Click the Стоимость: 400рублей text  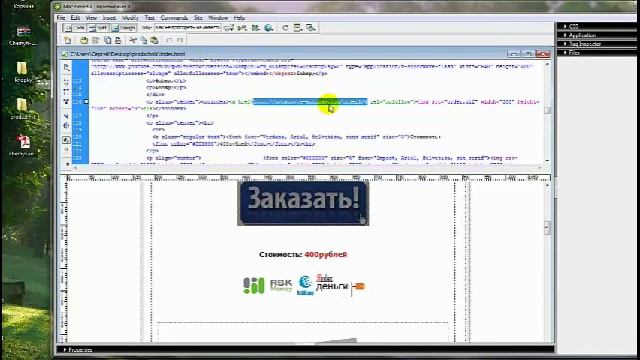click(303, 254)
